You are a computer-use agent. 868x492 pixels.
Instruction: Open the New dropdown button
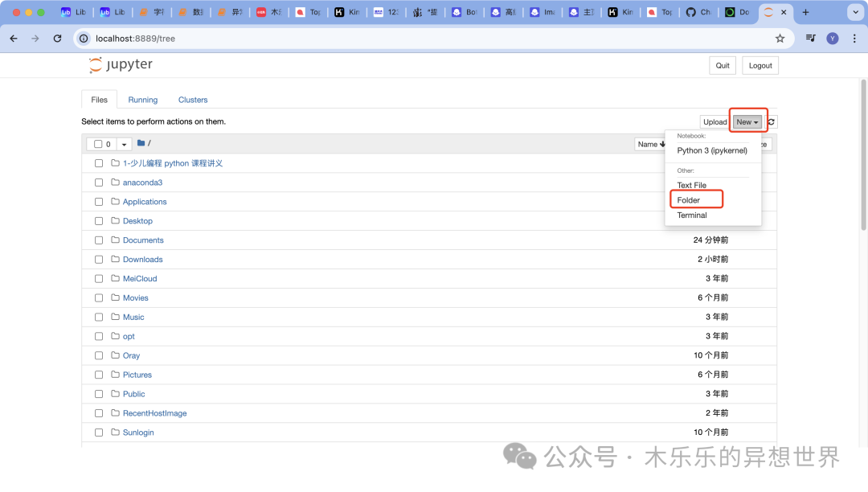pyautogui.click(x=747, y=121)
